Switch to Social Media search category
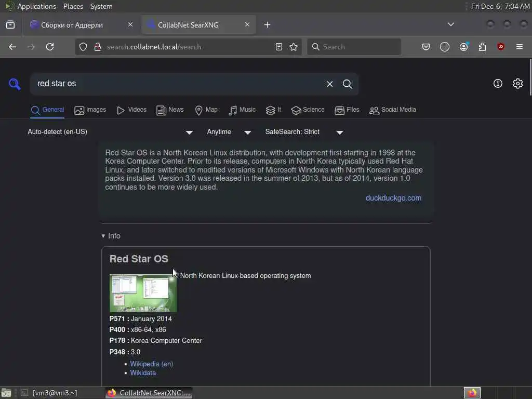 click(393, 110)
